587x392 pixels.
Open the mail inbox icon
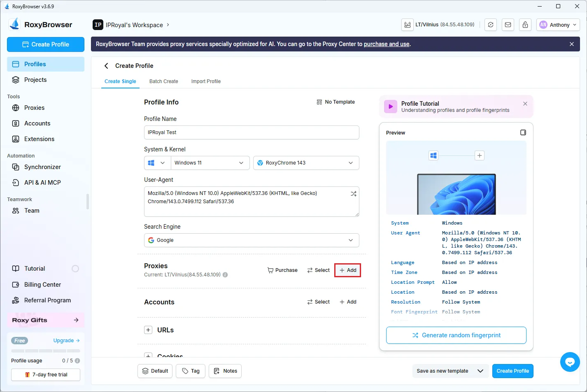(508, 25)
